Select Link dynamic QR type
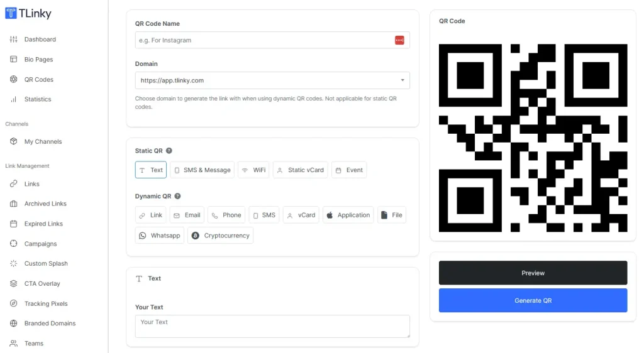 click(151, 215)
